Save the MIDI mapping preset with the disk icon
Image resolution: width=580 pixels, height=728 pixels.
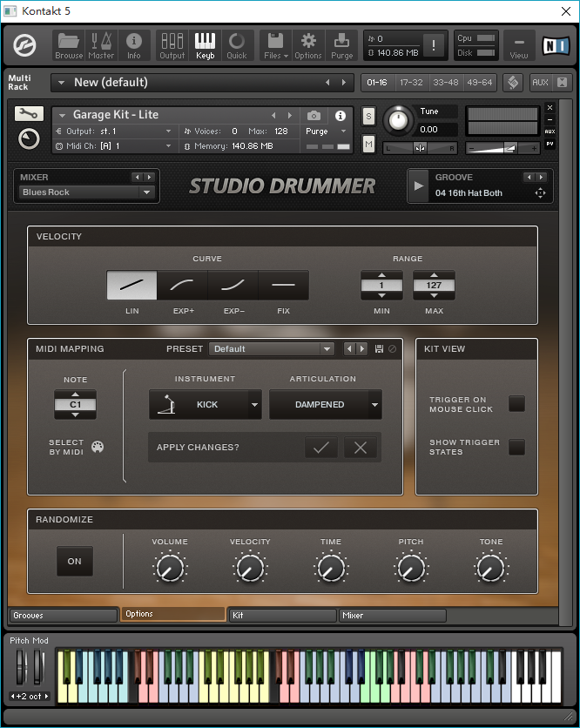click(379, 348)
